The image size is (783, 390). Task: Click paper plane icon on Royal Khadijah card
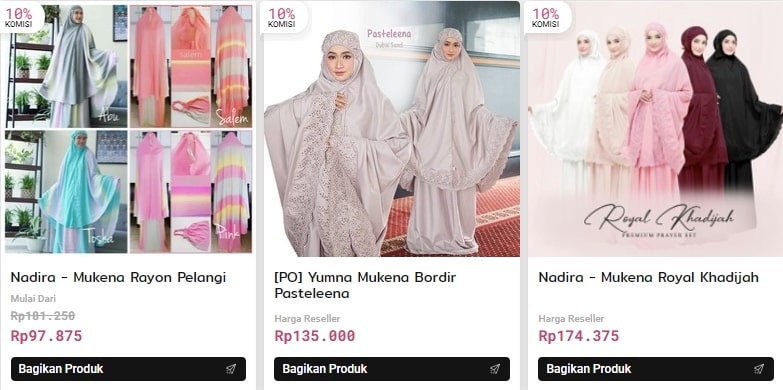[x=759, y=369]
